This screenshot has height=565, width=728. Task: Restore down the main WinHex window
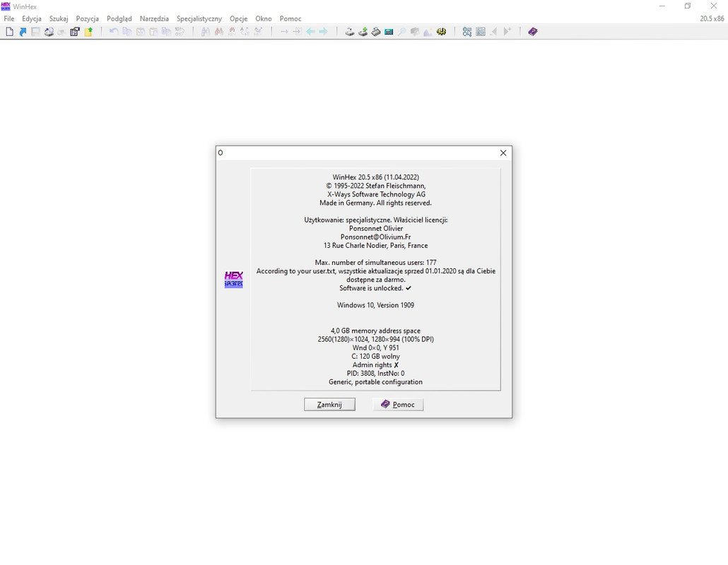point(688,6)
